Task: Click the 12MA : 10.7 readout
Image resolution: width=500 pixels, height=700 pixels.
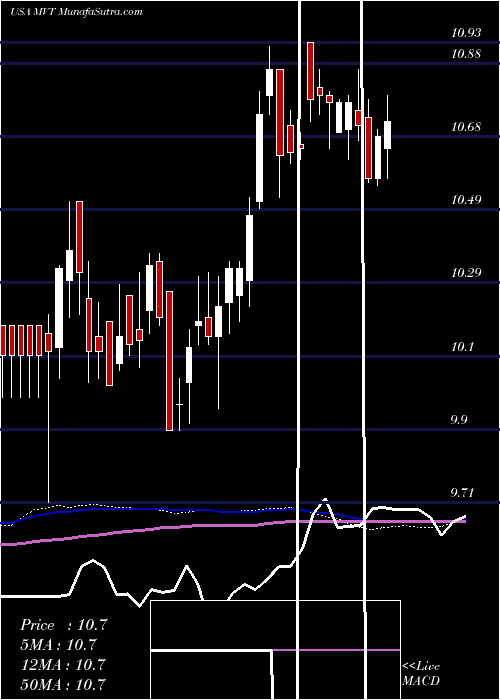Action: pos(62,665)
